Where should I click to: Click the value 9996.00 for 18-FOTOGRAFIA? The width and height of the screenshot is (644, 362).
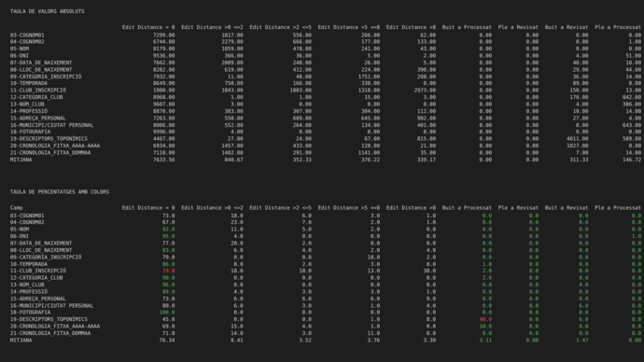[x=164, y=132]
